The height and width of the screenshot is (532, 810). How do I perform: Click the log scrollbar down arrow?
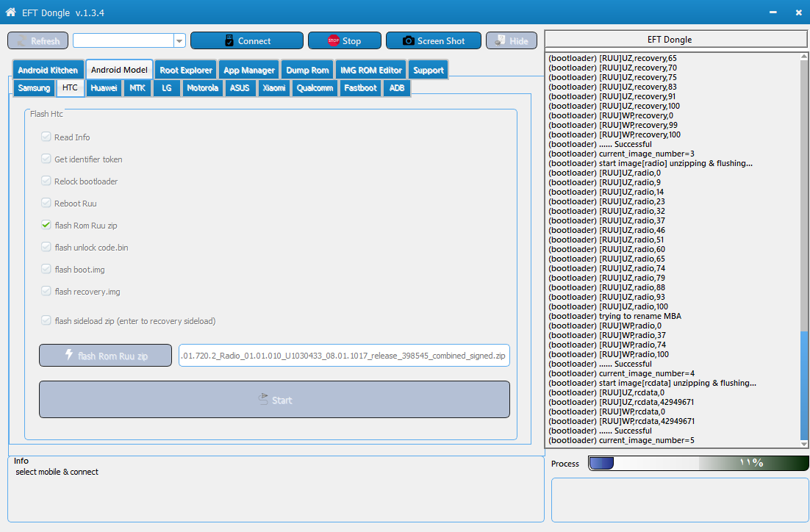click(804, 444)
